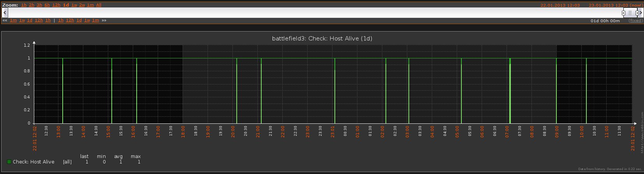644x174 pixels.
Task: Click the 03:00 time axis label
Action: (x=407, y=131)
